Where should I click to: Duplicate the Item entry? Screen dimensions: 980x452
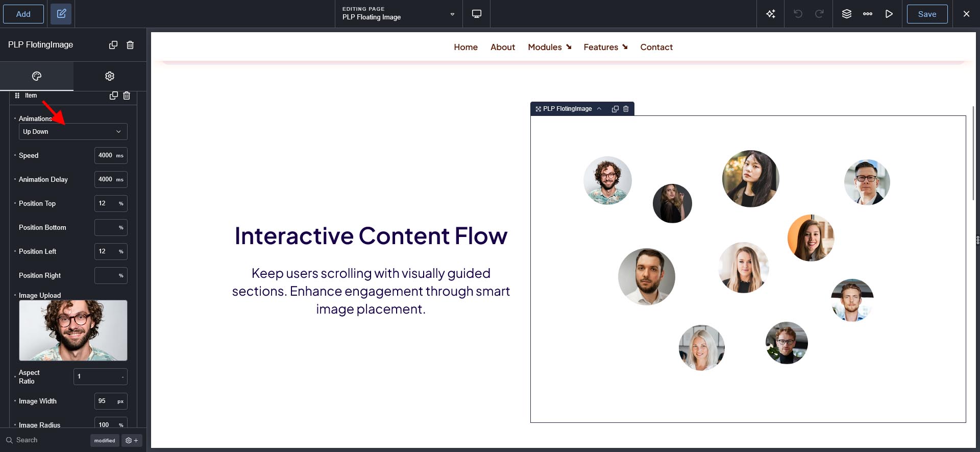(114, 96)
